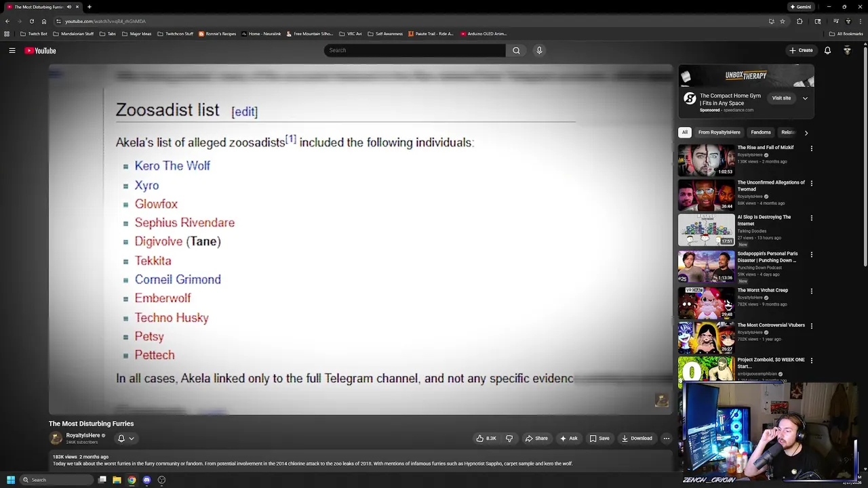
Task: Open Task View on taskbar
Action: pos(102,480)
